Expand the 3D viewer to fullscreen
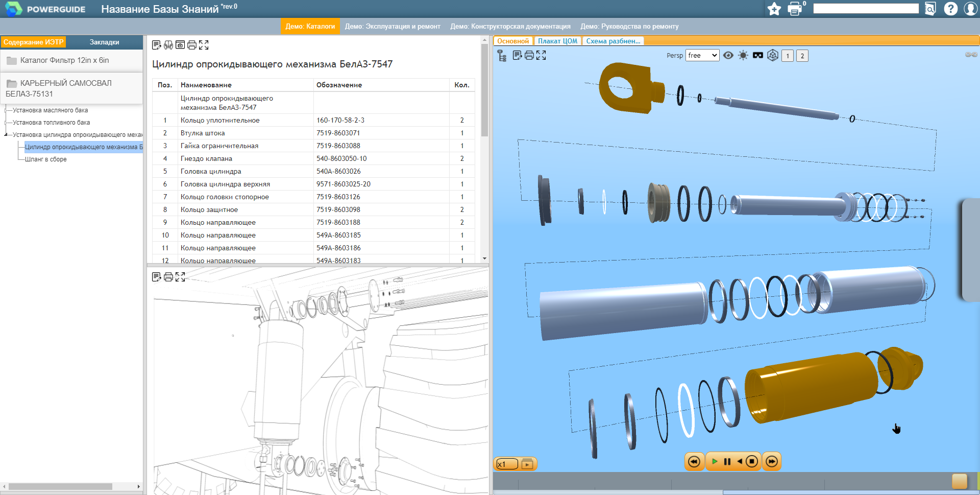This screenshot has width=980, height=495. pos(541,55)
